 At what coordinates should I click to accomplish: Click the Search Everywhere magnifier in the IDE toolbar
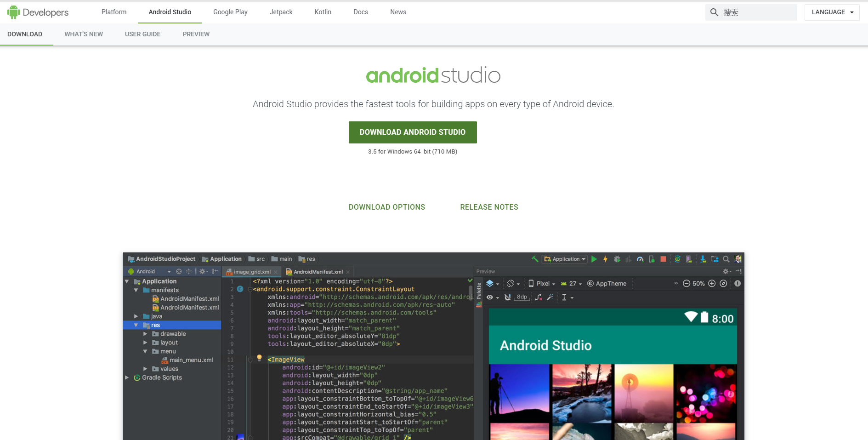(726, 259)
